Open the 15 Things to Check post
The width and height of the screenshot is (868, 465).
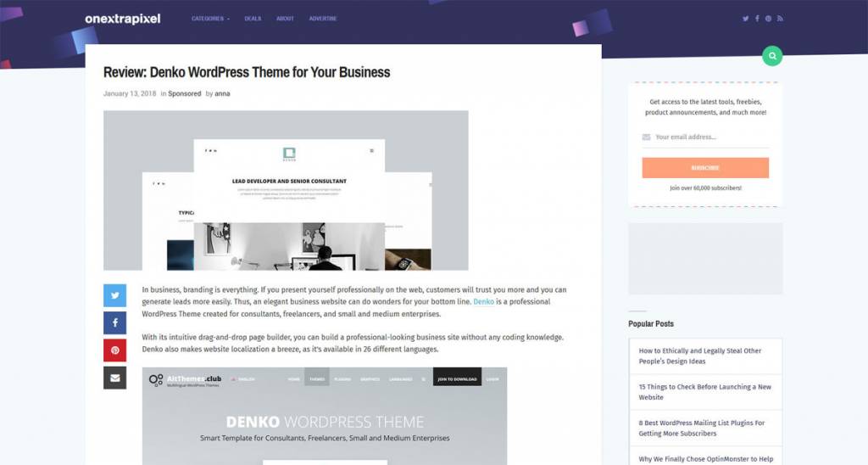[x=705, y=392]
